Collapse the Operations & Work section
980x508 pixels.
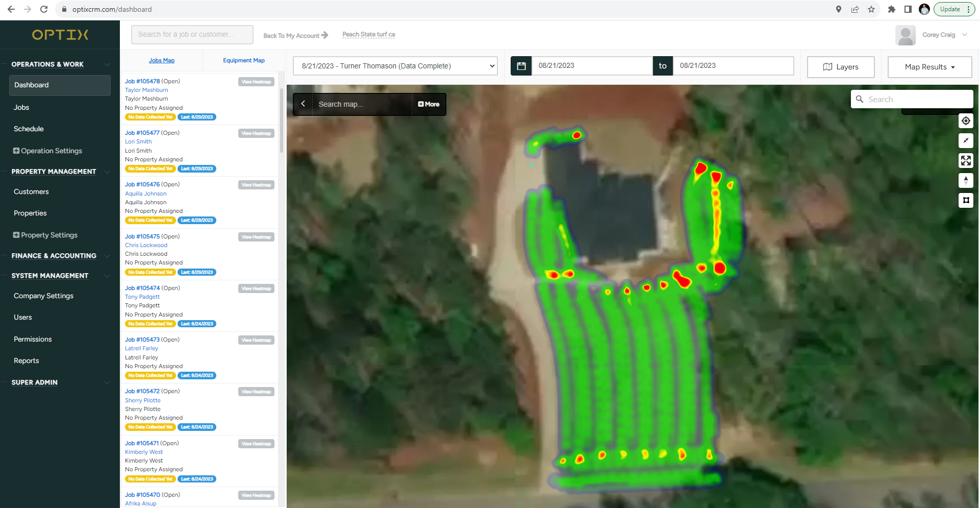click(x=107, y=64)
